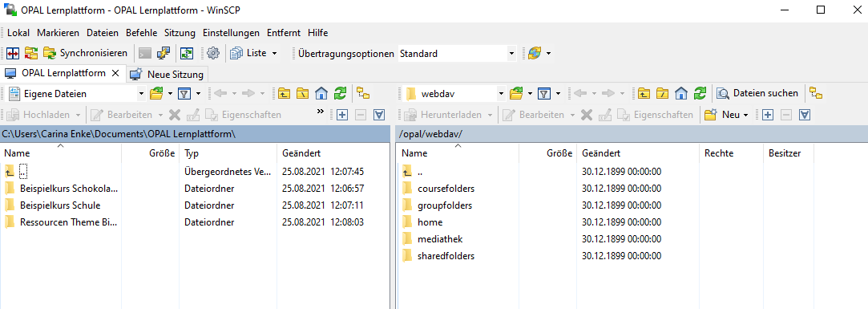Click local select all checkmark icon
Viewport: 868px width, 309px height.
[378, 115]
